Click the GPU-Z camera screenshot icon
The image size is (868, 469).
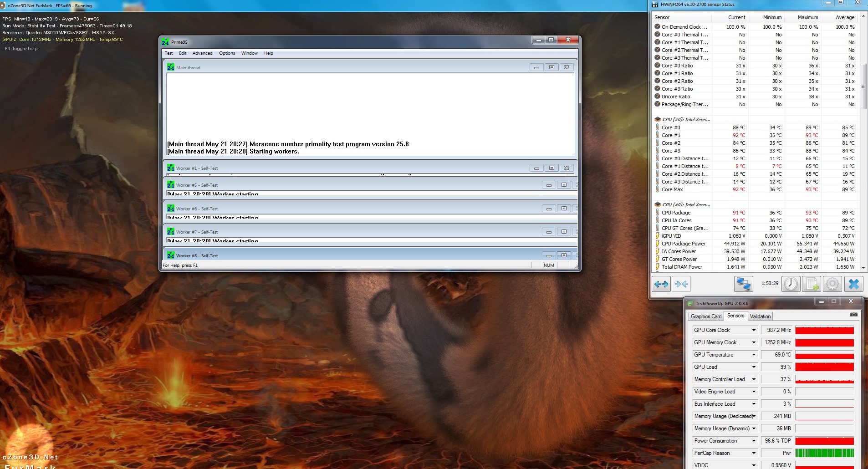point(854,315)
